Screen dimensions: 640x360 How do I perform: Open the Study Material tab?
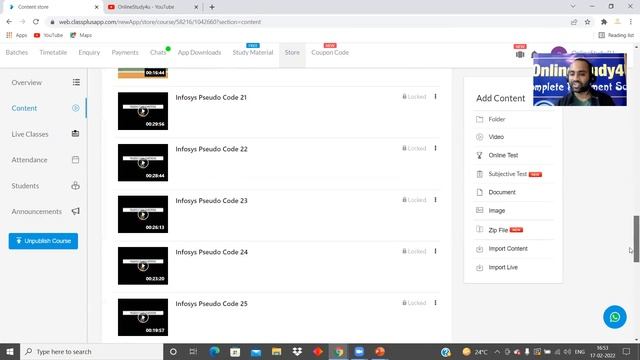pyautogui.click(x=253, y=53)
